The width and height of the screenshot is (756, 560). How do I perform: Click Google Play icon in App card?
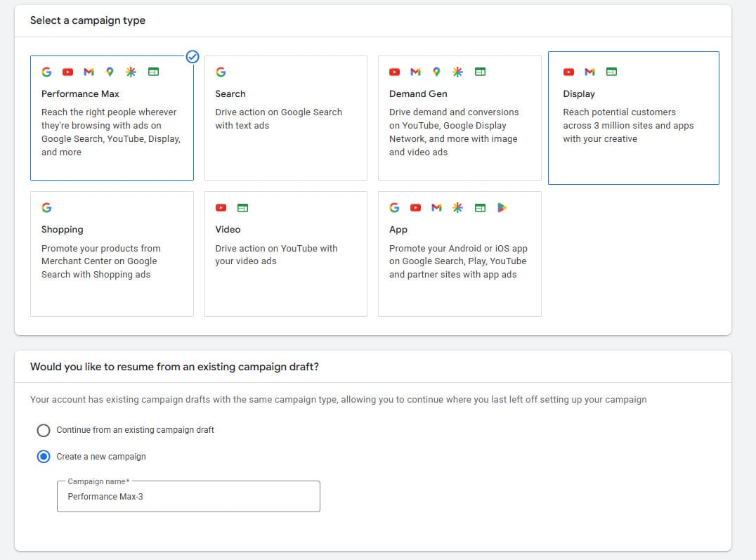pos(502,207)
